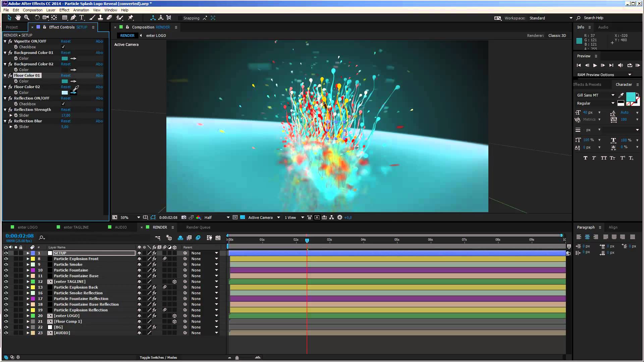Select the Rectangle shape tool

point(64,18)
